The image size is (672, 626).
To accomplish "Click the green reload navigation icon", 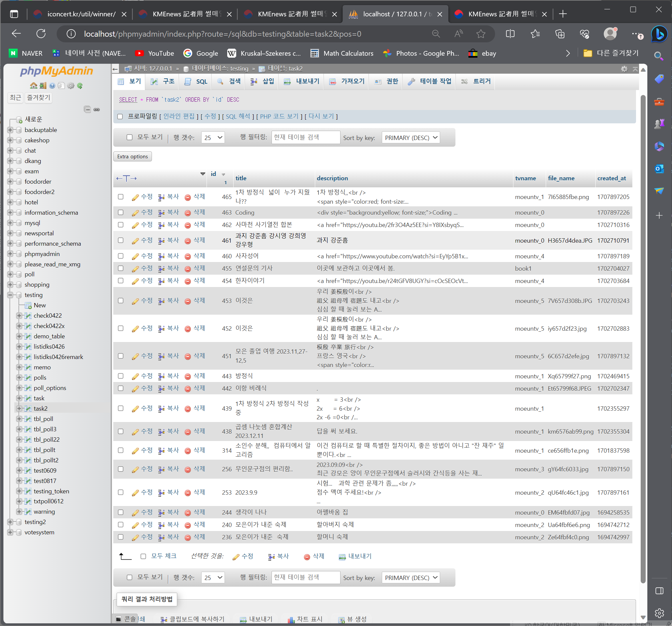I will click(x=80, y=86).
